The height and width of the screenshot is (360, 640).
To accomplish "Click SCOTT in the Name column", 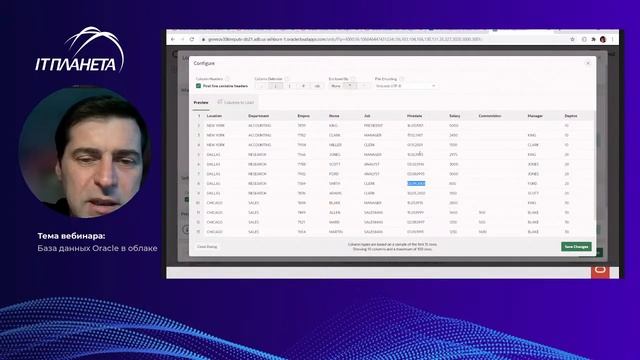I will click(335, 164).
